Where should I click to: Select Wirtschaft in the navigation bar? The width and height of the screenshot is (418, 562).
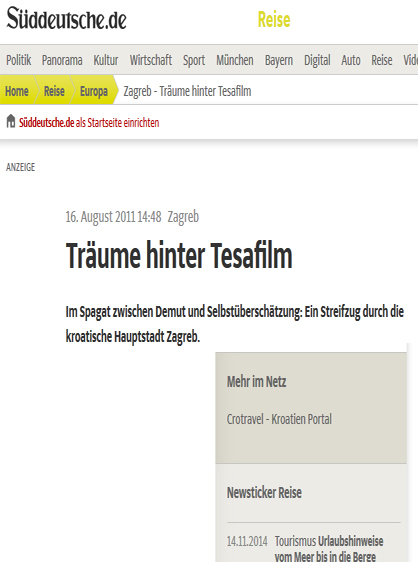pyautogui.click(x=151, y=60)
